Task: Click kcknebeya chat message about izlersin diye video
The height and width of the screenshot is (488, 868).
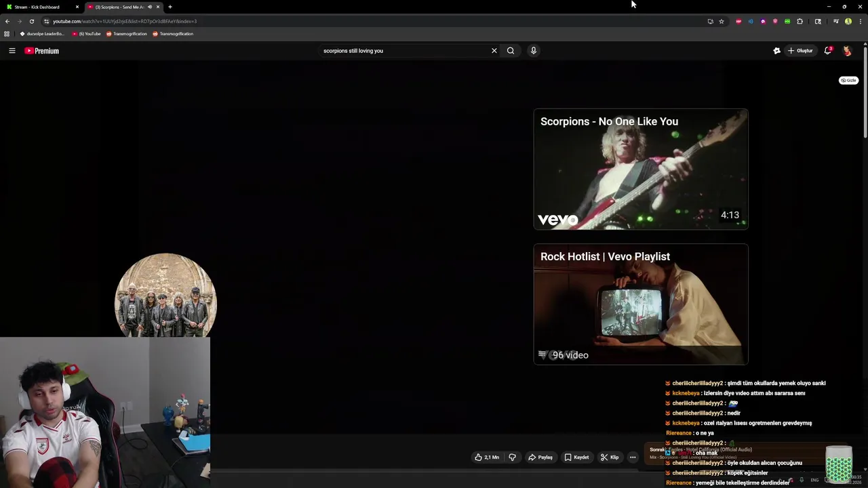Action: click(735, 393)
